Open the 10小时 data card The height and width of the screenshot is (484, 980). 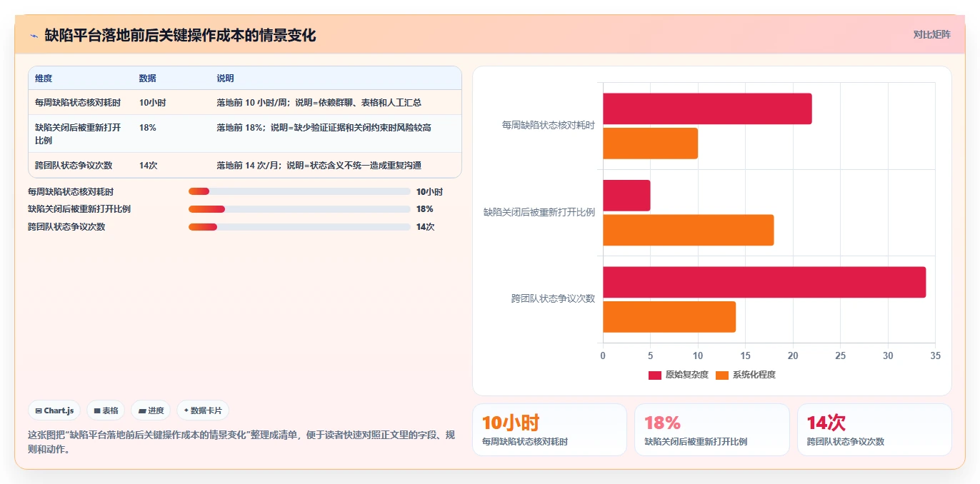[549, 430]
